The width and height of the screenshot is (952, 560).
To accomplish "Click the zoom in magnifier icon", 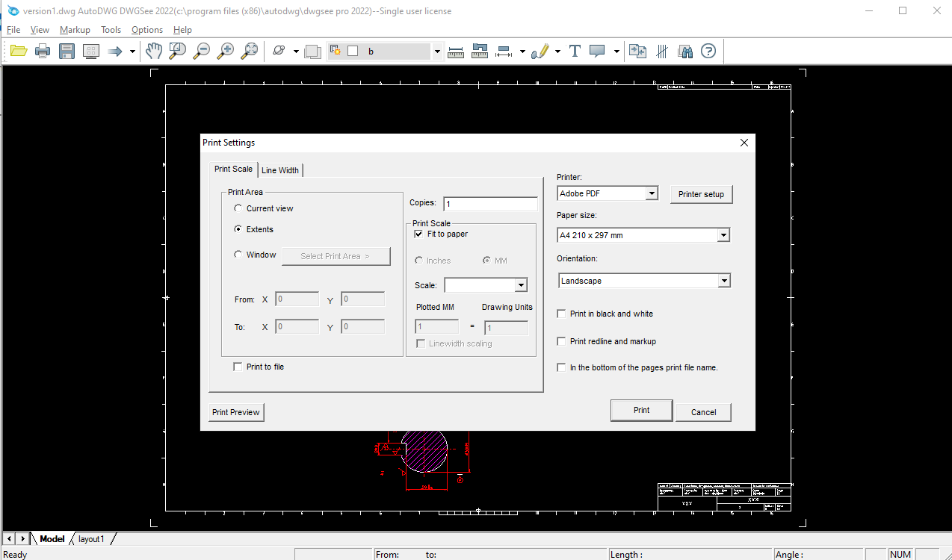I will pyautogui.click(x=226, y=51).
